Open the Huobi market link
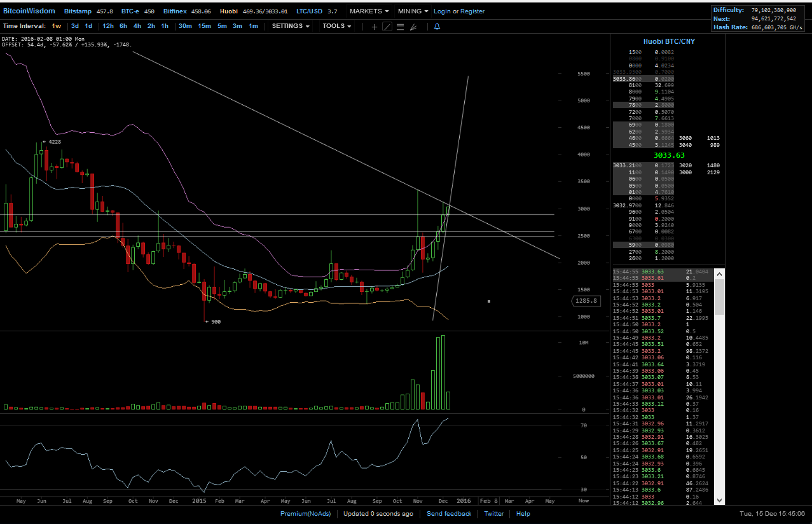The image size is (812, 524). point(254,11)
